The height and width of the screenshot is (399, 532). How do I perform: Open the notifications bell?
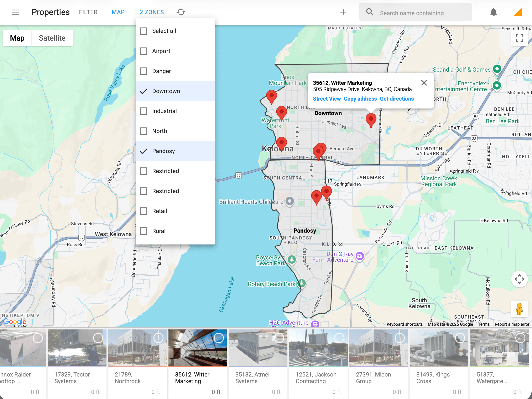(x=494, y=12)
